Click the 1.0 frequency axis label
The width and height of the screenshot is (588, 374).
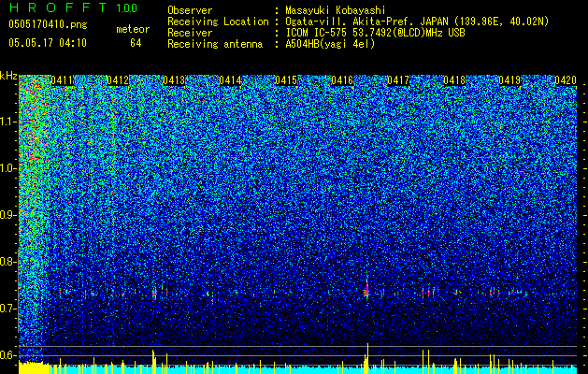coord(7,168)
